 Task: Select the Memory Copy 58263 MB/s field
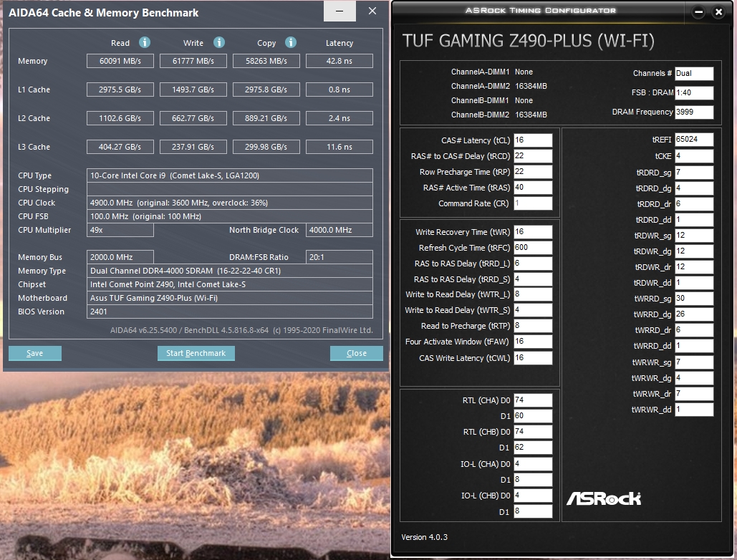[x=266, y=61]
